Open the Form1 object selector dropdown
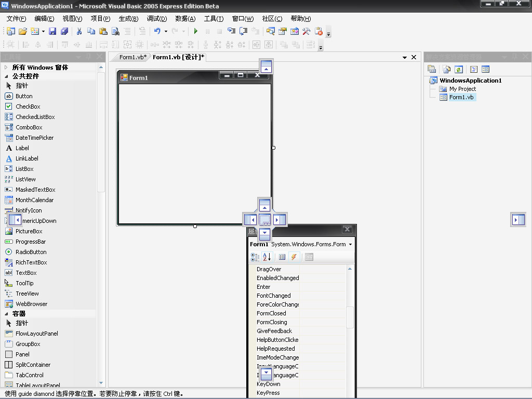 click(350, 244)
